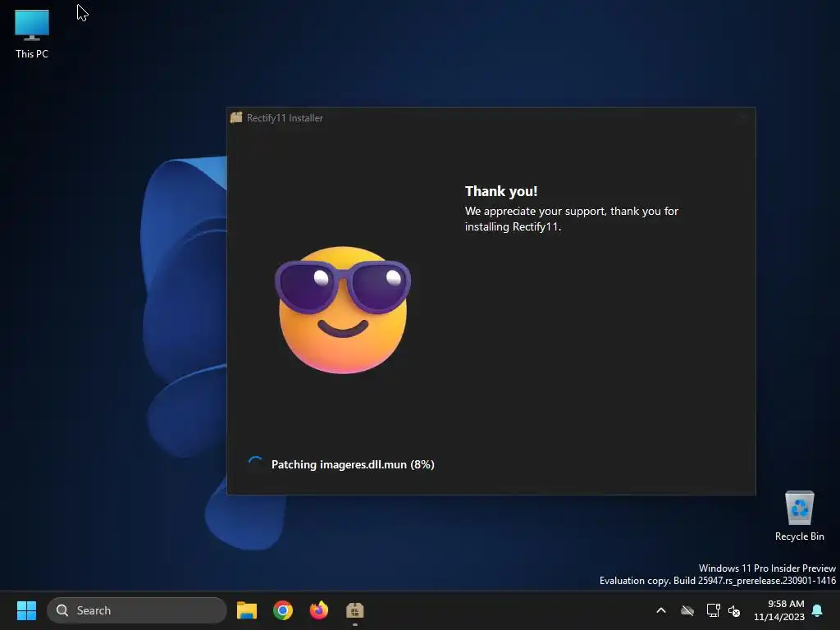Click the sunglasses emoji image
Image resolution: width=840 pixels, height=630 pixels.
[343, 309]
